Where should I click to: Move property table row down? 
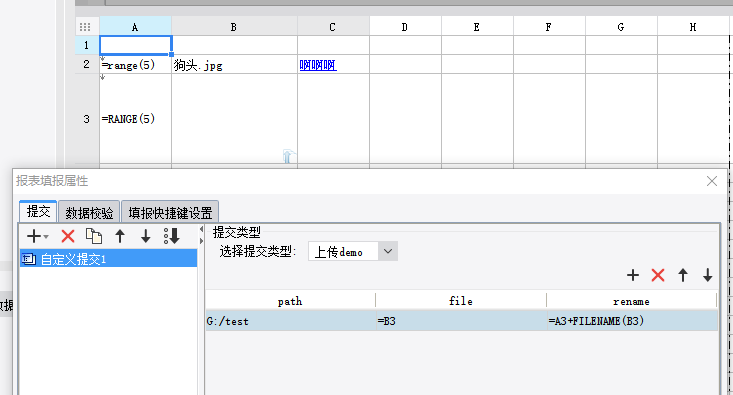tap(708, 275)
